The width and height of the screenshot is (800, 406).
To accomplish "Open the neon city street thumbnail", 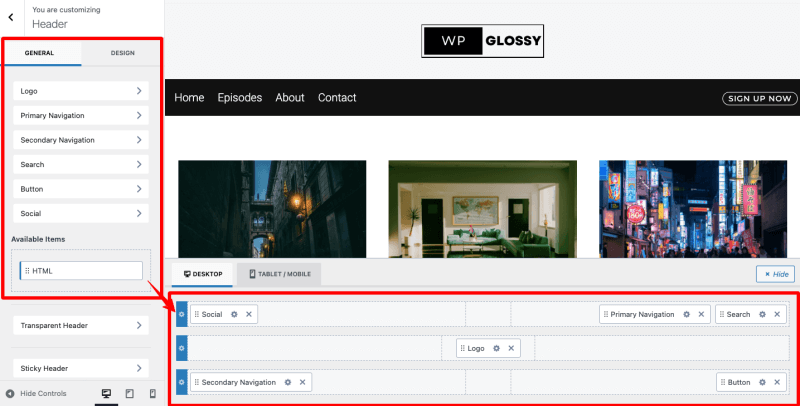I will click(693, 209).
